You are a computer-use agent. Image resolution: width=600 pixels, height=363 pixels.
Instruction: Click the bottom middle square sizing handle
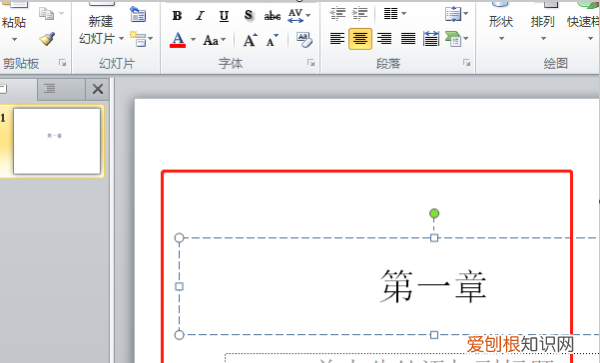click(x=434, y=335)
